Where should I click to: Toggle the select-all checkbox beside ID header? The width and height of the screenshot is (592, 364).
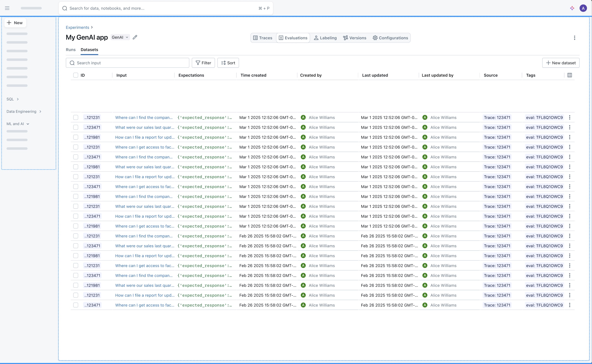(76, 75)
